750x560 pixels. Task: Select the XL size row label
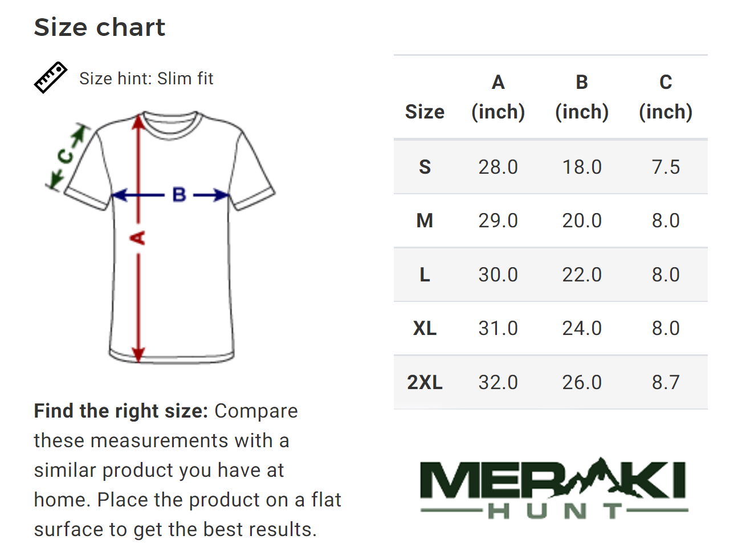pos(425,328)
